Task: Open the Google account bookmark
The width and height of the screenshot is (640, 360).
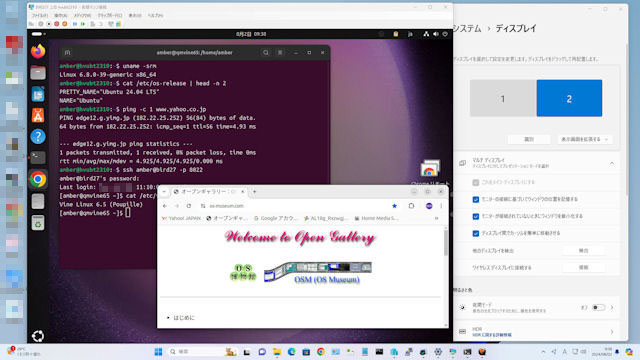Action: pyautogui.click(x=275, y=218)
